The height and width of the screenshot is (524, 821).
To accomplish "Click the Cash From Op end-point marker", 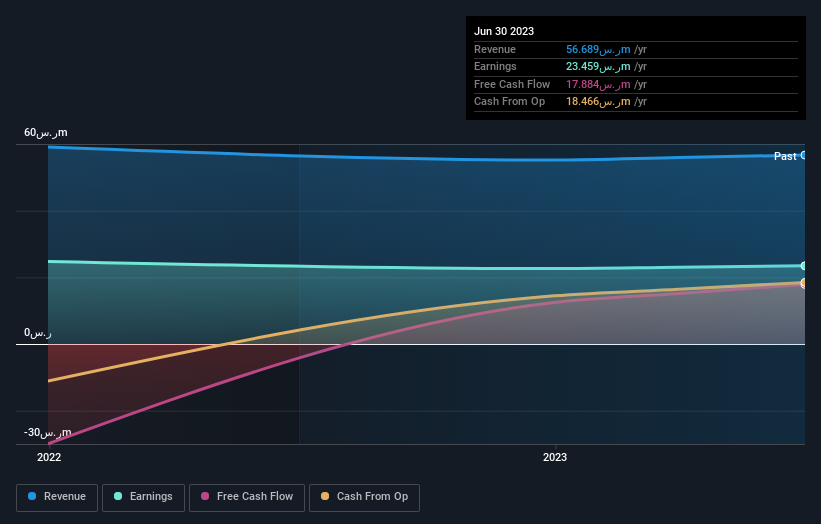I will pyautogui.click(x=803, y=282).
